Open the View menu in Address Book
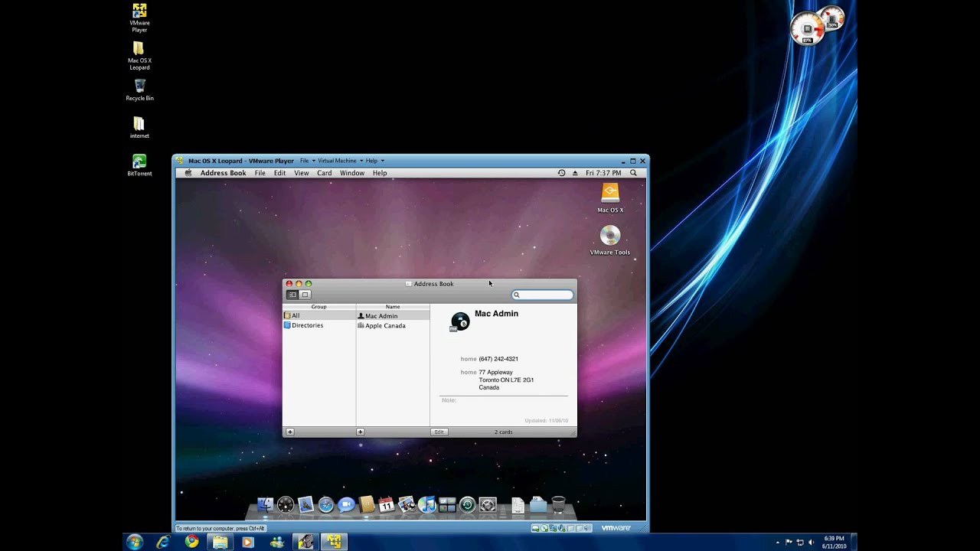The image size is (980, 551). point(302,173)
